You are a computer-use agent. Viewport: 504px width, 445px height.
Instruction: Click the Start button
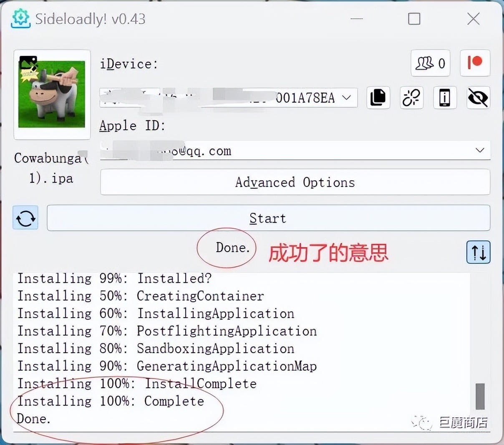point(268,218)
